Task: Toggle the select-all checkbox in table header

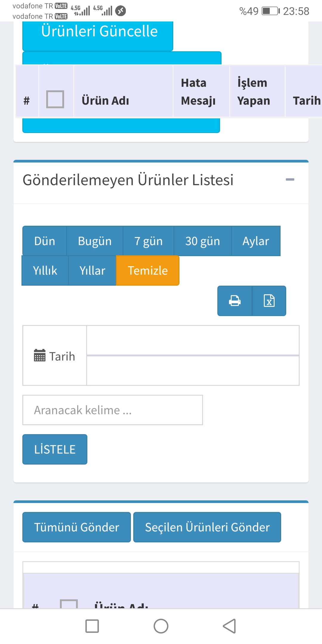Action: tap(55, 99)
